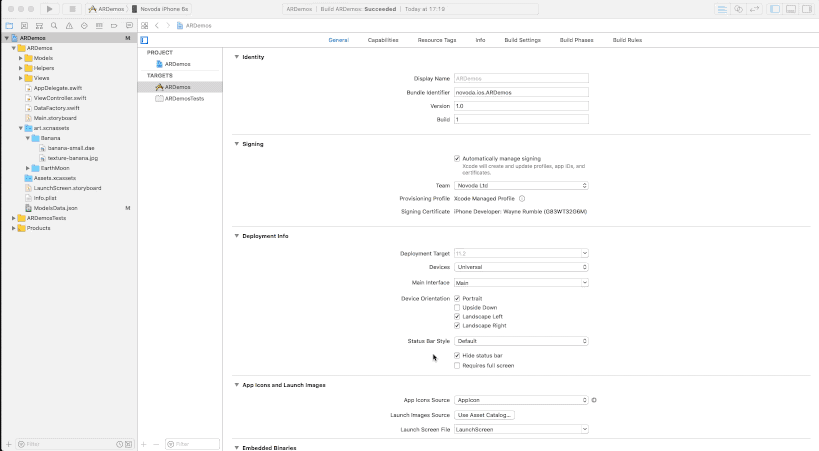Toggle Hide status bar checkbox
The image size is (819, 451).
pyautogui.click(x=457, y=355)
